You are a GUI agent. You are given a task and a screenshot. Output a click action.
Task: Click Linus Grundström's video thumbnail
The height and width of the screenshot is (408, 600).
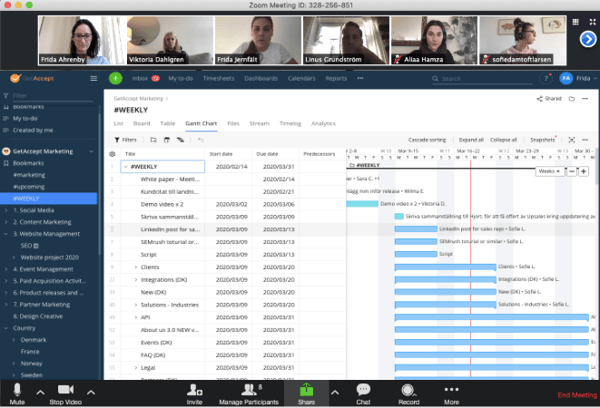346,40
